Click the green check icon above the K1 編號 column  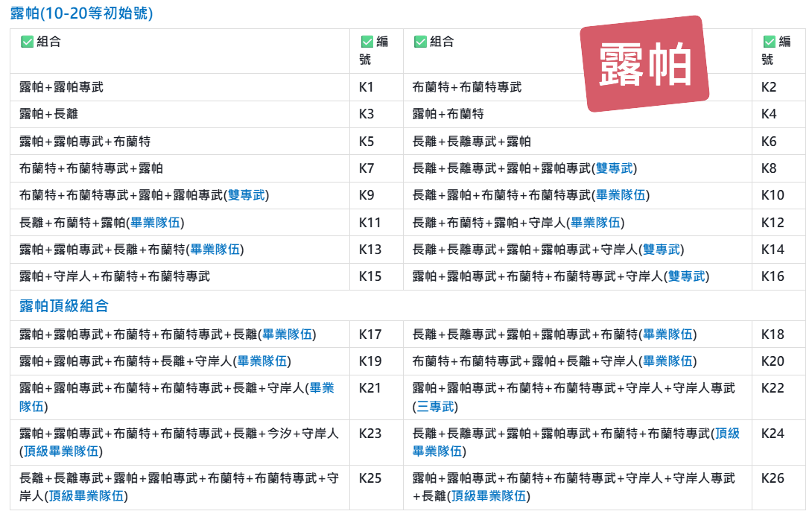coord(367,42)
